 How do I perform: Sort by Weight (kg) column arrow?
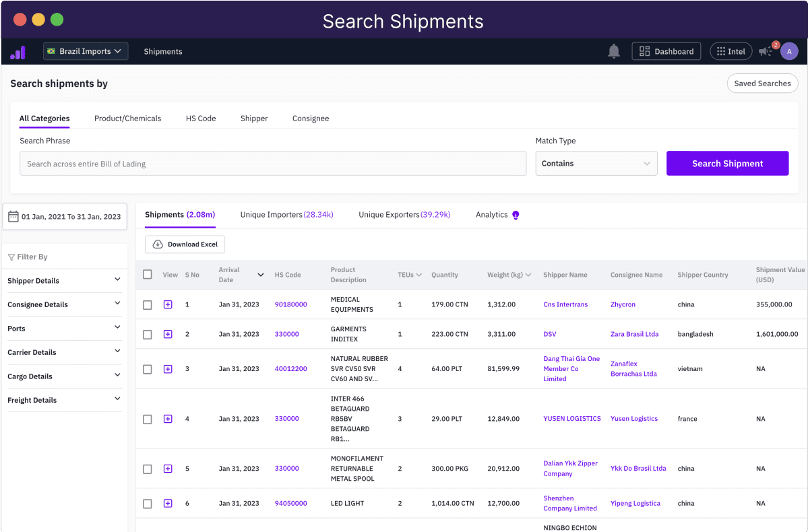(x=528, y=275)
